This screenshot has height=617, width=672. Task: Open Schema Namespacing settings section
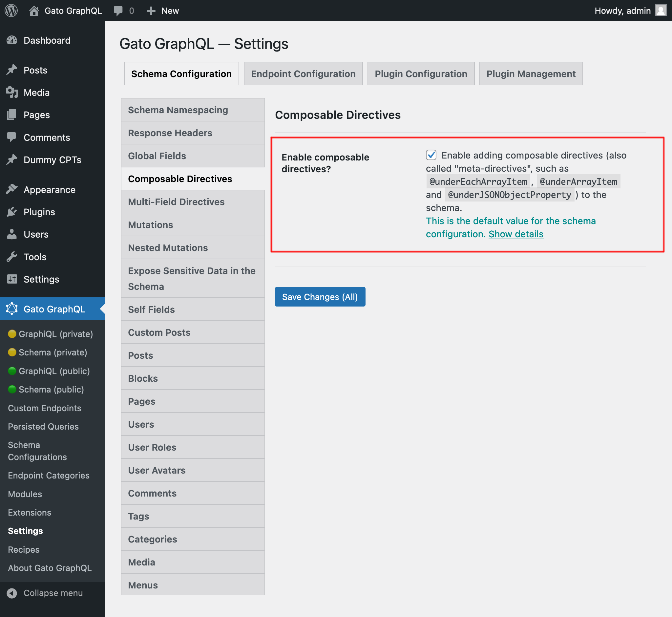click(x=193, y=110)
